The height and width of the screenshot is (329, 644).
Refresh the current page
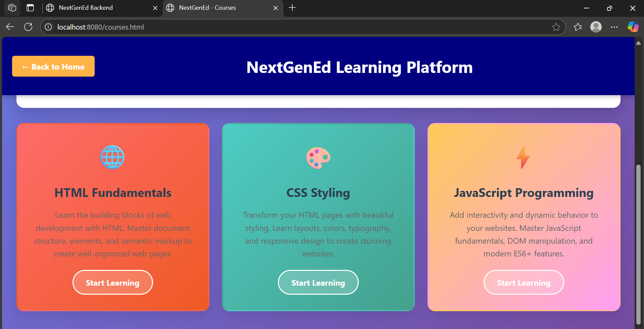(x=28, y=27)
